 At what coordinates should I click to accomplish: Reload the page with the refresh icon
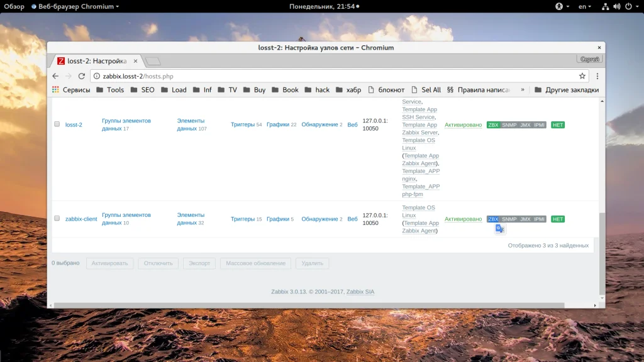pos(81,76)
